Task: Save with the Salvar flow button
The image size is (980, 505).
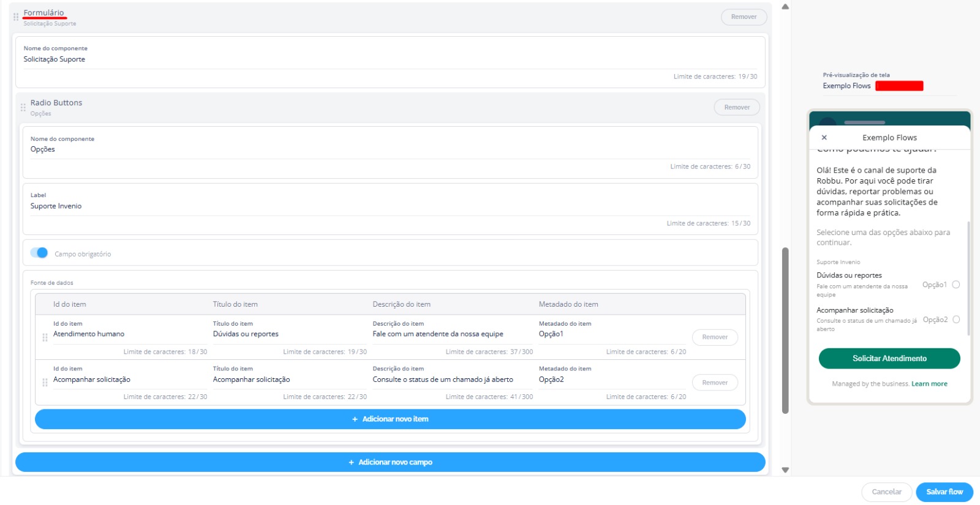Action: click(x=944, y=492)
